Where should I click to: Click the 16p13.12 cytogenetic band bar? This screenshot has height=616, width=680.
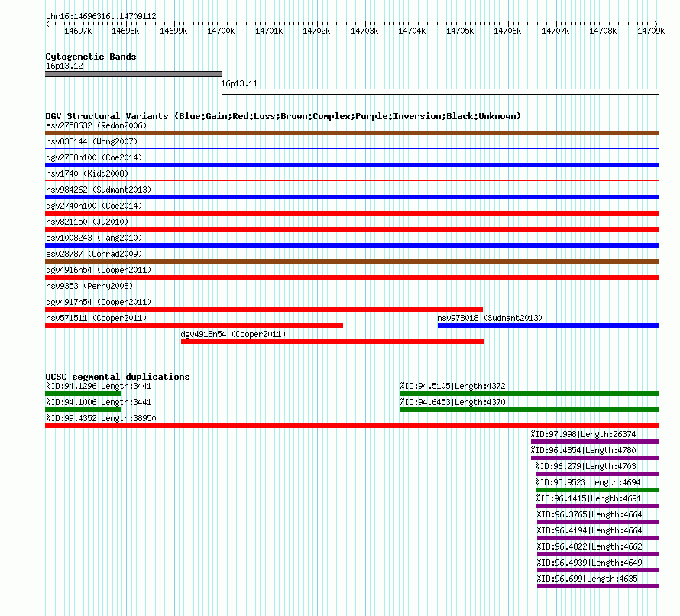(x=134, y=74)
